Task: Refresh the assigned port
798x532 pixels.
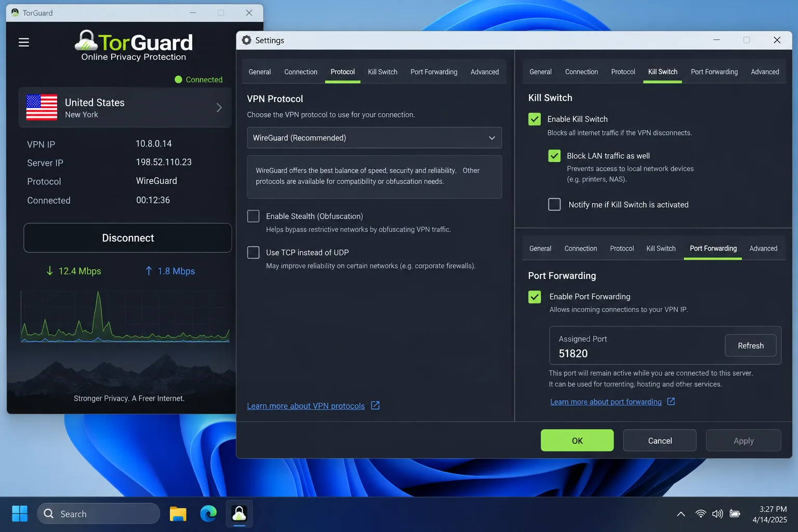Action: pos(751,345)
